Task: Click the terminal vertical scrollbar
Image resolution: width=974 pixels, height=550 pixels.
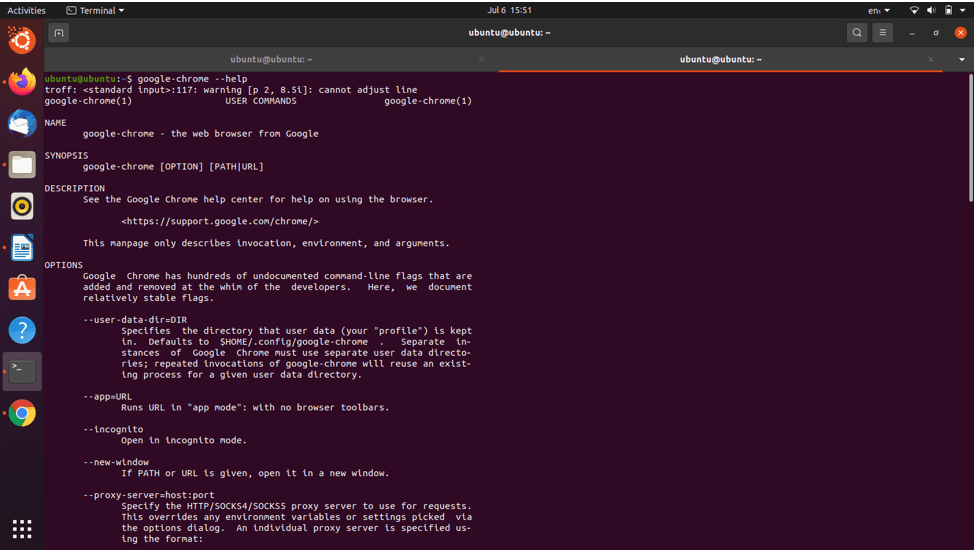Action: coord(970,137)
